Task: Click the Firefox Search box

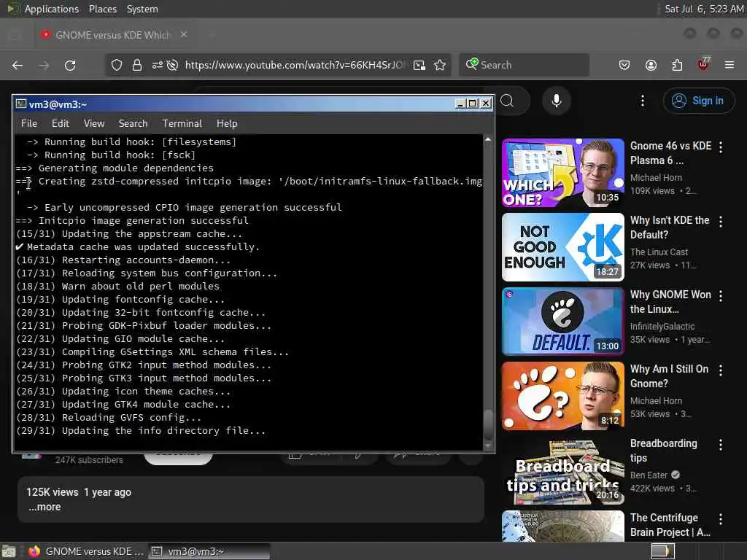Action: click(x=524, y=65)
